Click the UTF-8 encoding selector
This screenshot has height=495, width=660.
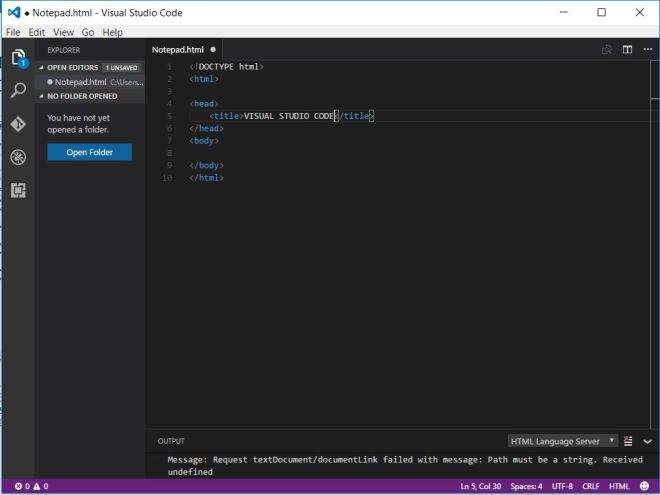pos(562,486)
